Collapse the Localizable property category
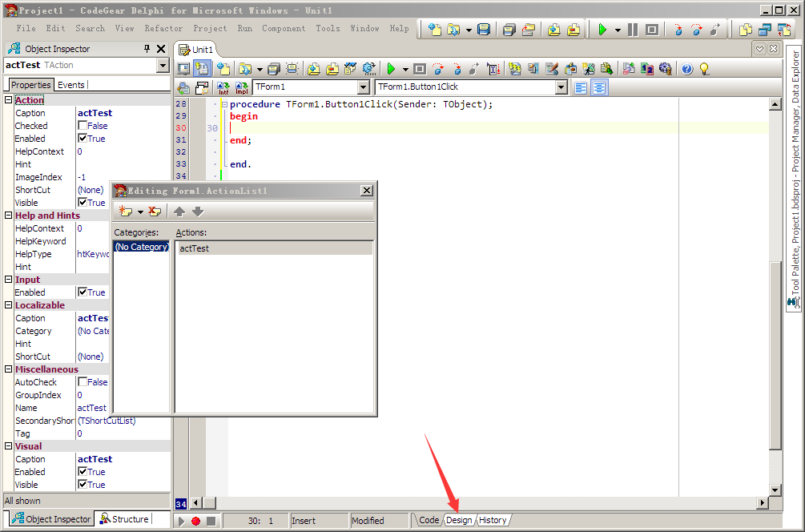This screenshot has width=805, height=532. point(9,305)
